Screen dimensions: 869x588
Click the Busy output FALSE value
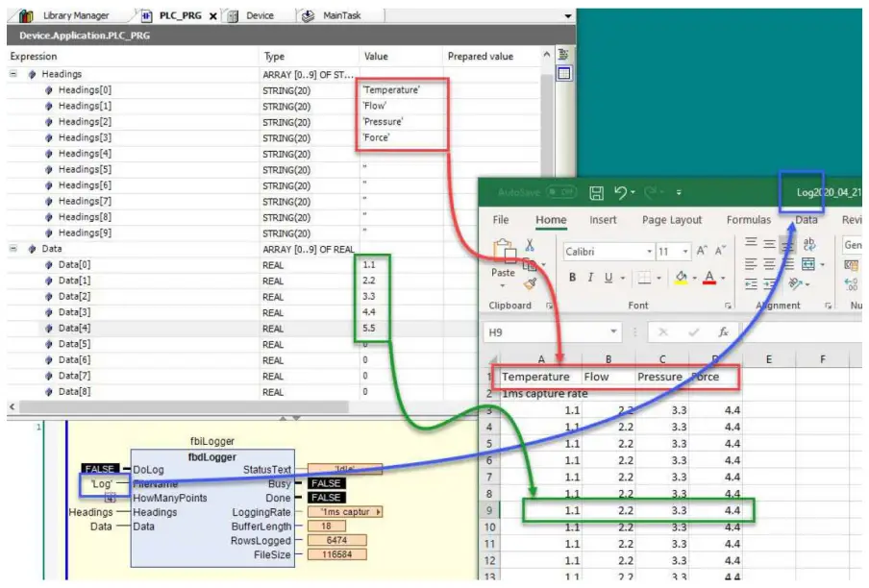pyautogui.click(x=326, y=483)
